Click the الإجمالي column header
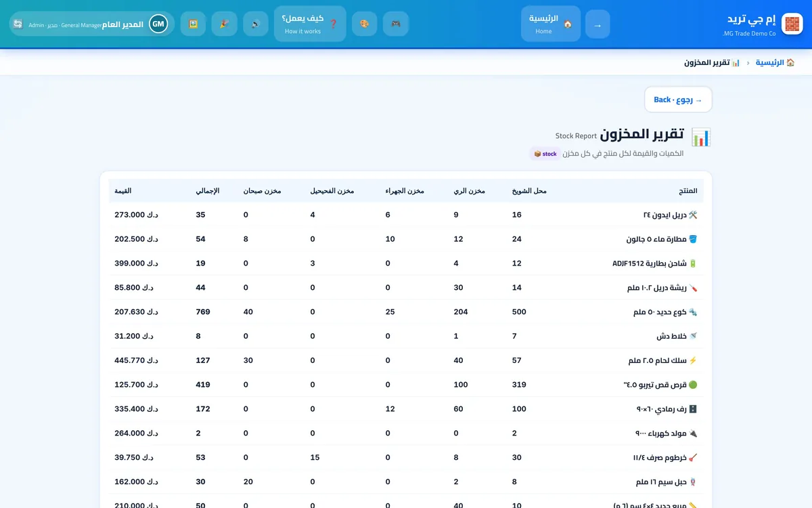Viewport: 812px width, 508px height. click(208, 191)
